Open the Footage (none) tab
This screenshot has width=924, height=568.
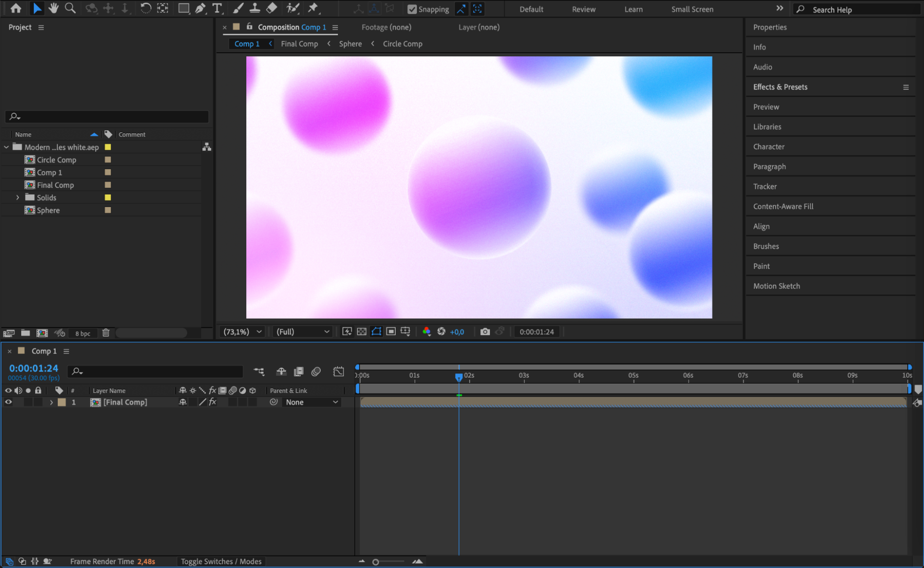point(386,27)
